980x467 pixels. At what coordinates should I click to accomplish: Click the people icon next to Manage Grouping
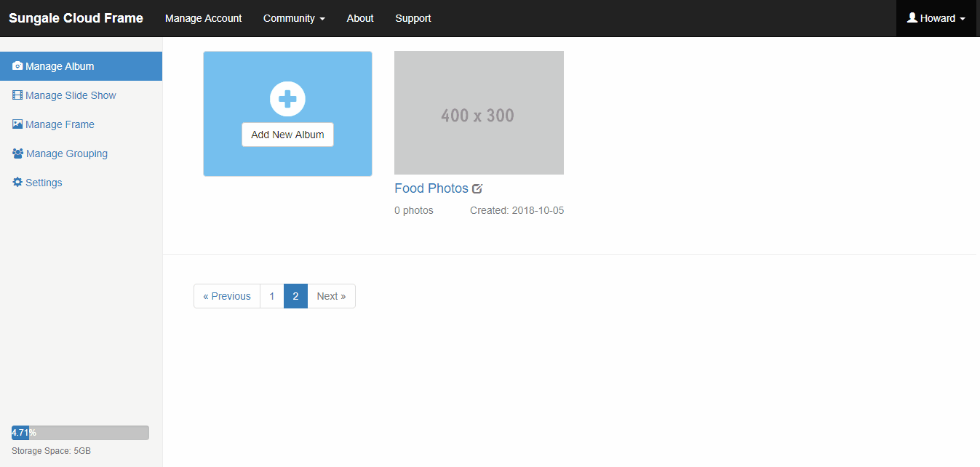pyautogui.click(x=17, y=153)
